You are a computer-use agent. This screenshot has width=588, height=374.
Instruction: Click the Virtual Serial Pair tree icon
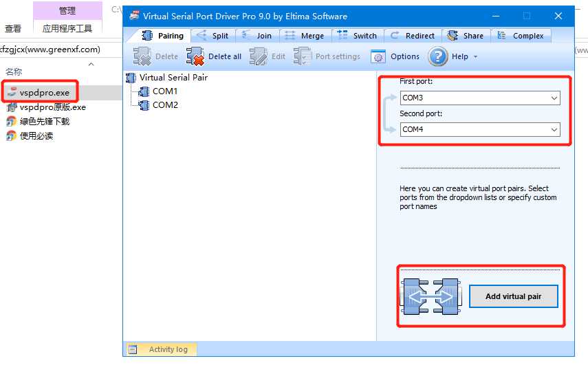coord(131,78)
